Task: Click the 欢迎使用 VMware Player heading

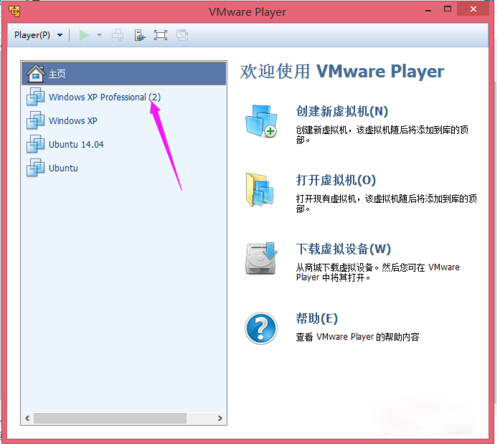Action: 342,71
